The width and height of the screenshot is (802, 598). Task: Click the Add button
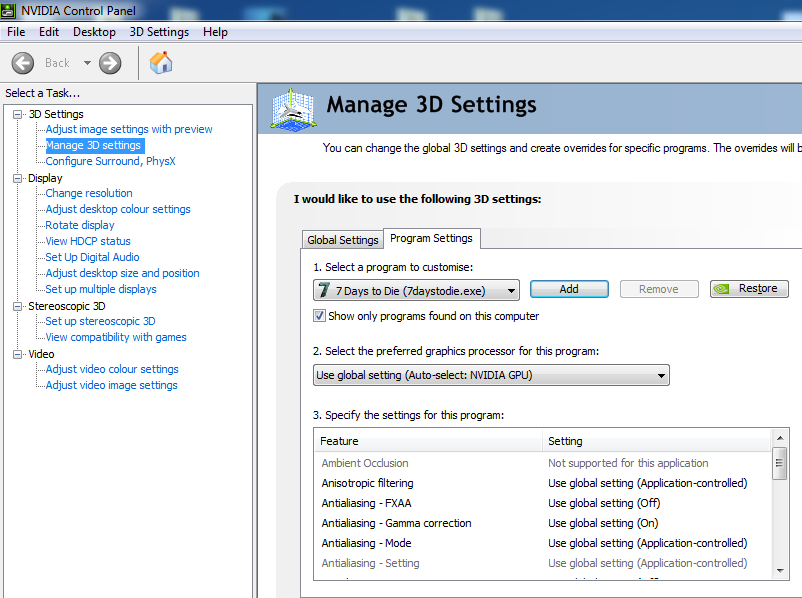569,289
